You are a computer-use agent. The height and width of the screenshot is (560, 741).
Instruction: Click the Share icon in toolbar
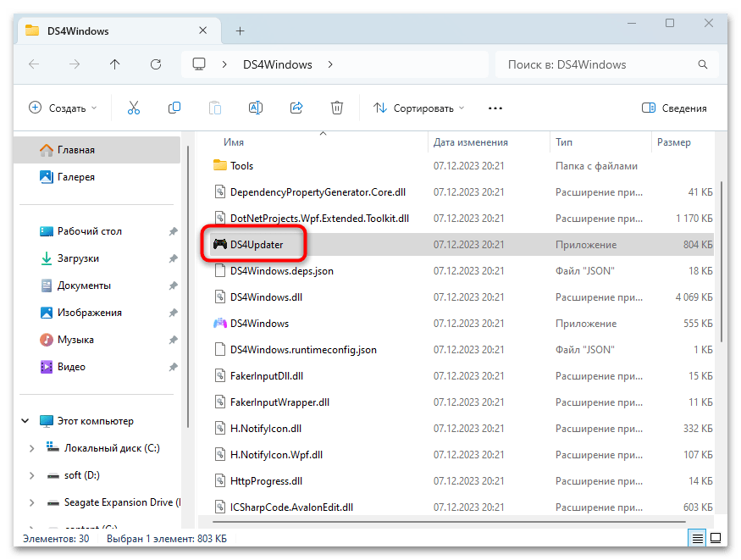click(296, 108)
